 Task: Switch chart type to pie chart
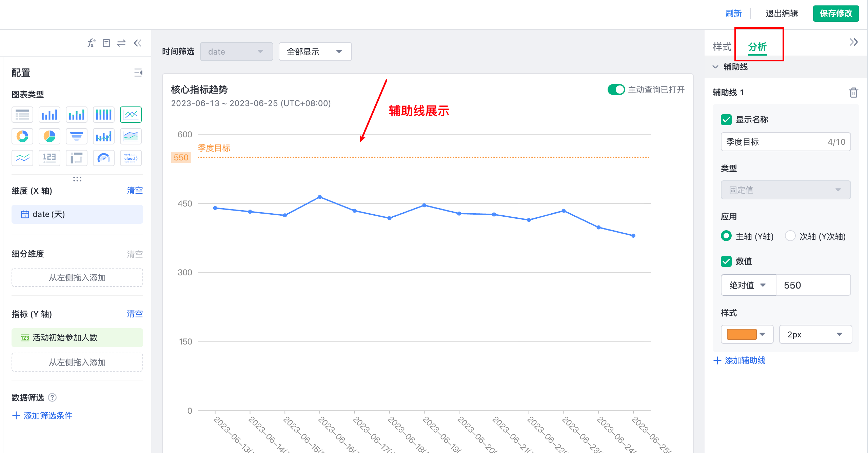[x=49, y=136]
